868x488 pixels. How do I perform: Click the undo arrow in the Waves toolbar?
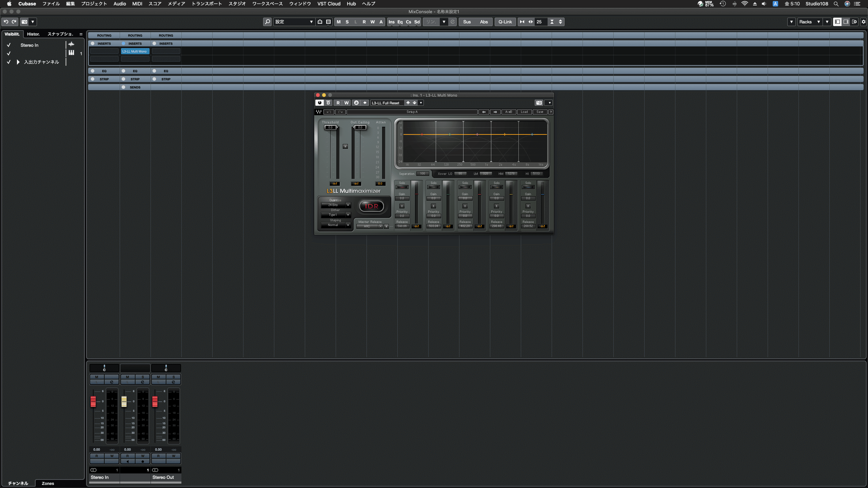point(329,112)
